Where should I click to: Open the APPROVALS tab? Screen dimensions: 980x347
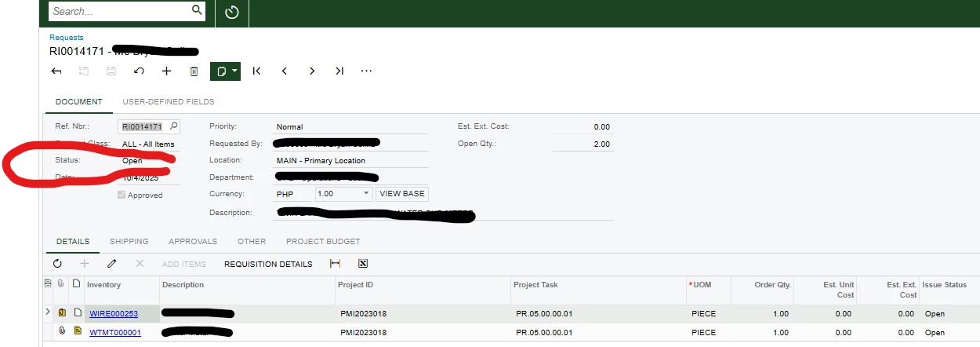(x=193, y=241)
